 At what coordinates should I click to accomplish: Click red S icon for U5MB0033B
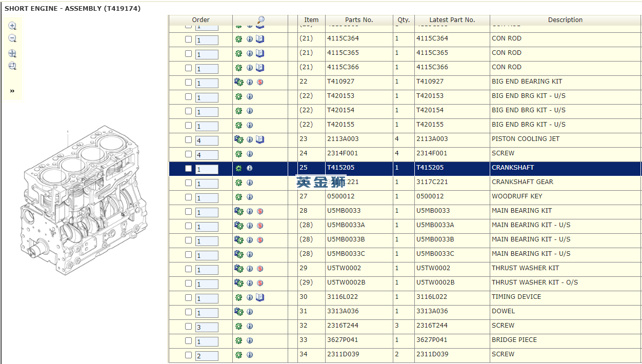[x=260, y=240]
